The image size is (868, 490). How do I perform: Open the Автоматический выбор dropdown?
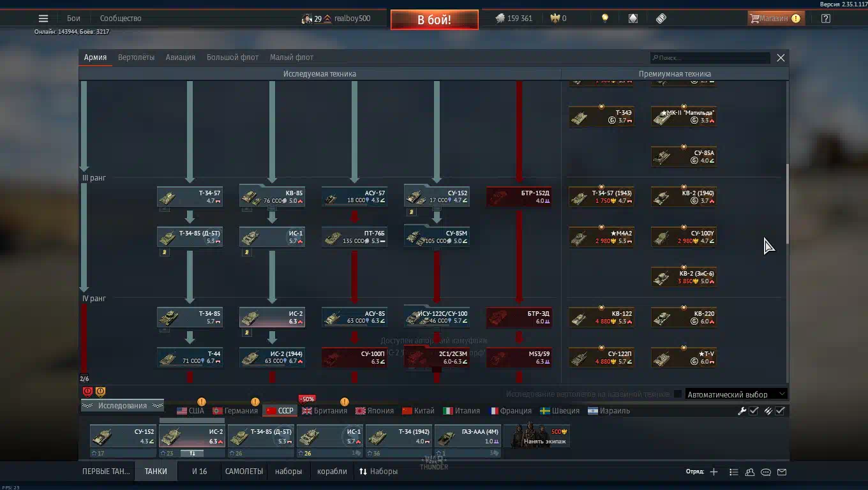tap(736, 394)
